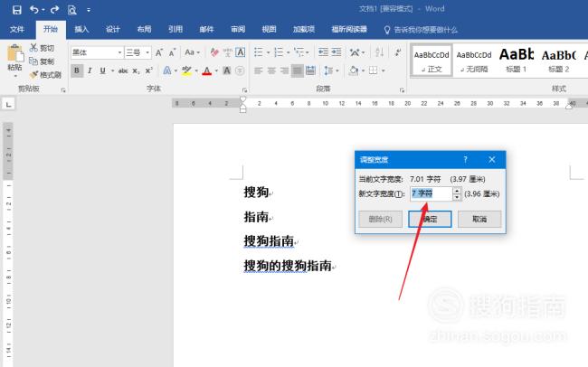Viewport: 588px width, 367px height.
Task: Apply character border icon
Action: pyautogui.click(x=241, y=52)
